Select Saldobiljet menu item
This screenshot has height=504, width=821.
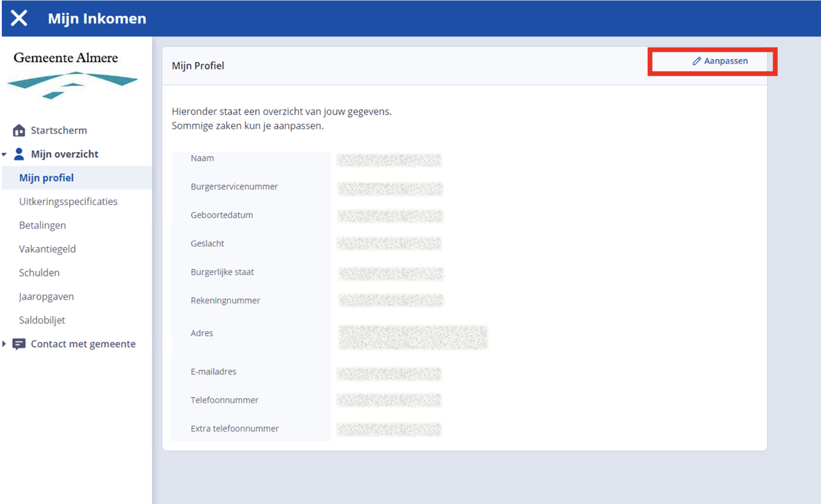coord(42,320)
